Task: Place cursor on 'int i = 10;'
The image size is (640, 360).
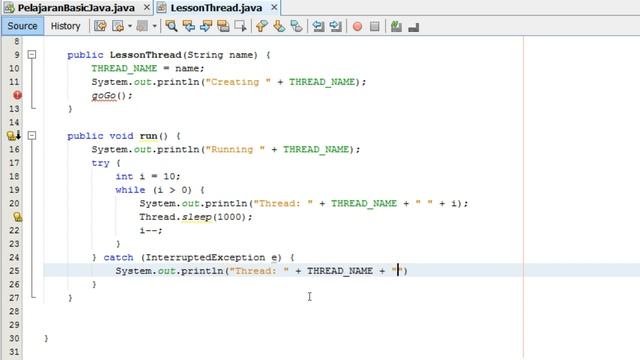Action: coord(147,176)
